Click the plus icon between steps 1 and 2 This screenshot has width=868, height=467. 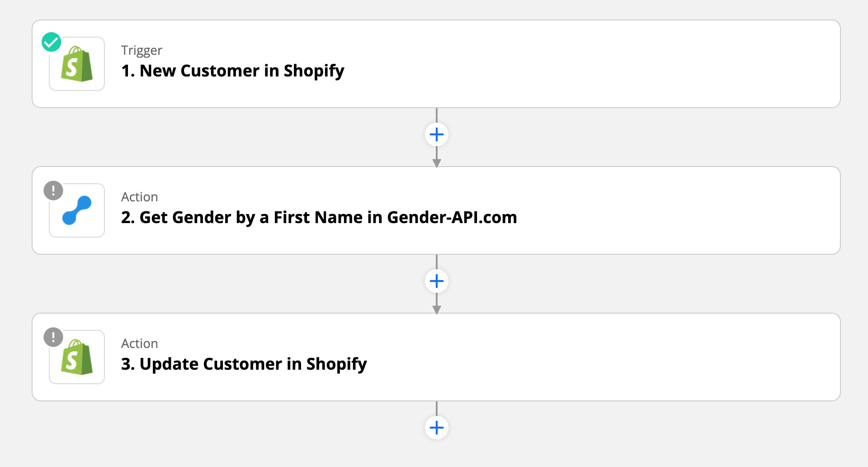pos(436,134)
